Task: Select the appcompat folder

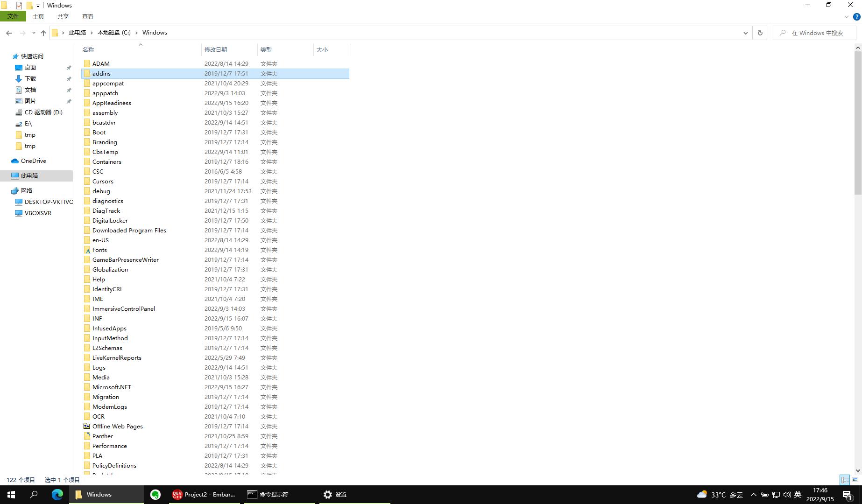Action: 215,83
